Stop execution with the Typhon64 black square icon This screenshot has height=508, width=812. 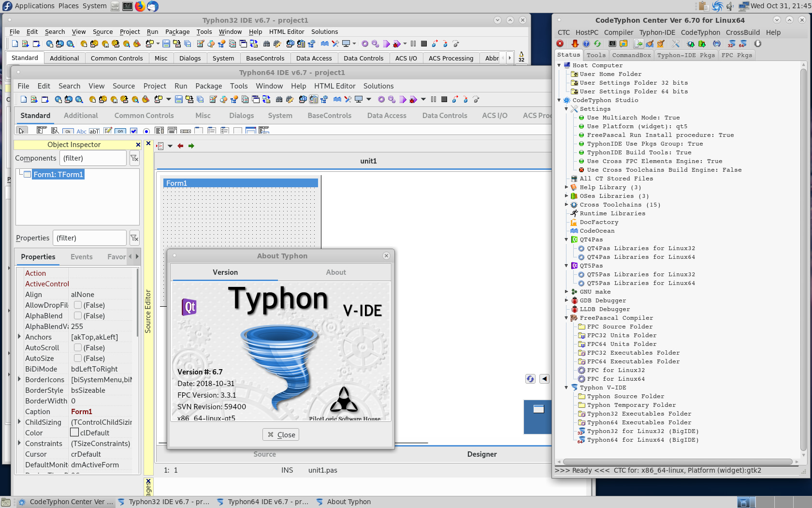pos(444,99)
